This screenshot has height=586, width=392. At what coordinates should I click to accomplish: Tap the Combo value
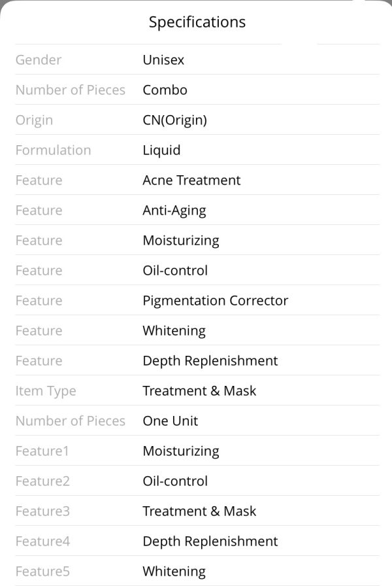point(165,90)
